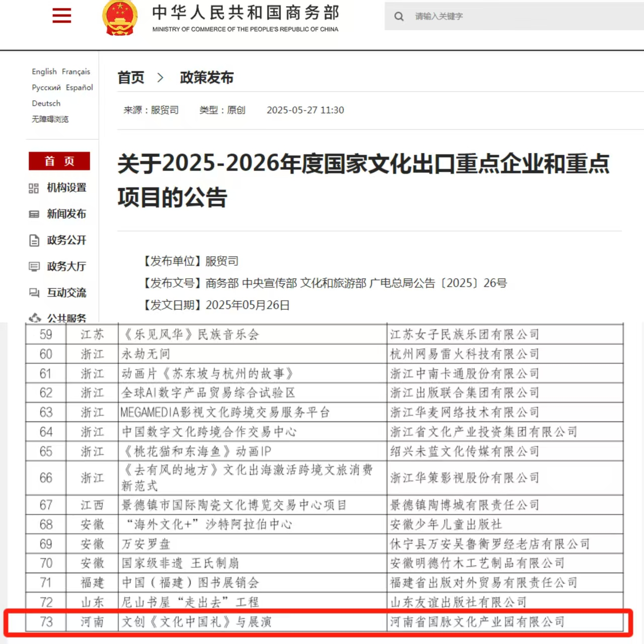The image size is (644, 644).
Task: Click table cell “海外文化+”沙特阿拉伯中心
Action: tap(253, 525)
